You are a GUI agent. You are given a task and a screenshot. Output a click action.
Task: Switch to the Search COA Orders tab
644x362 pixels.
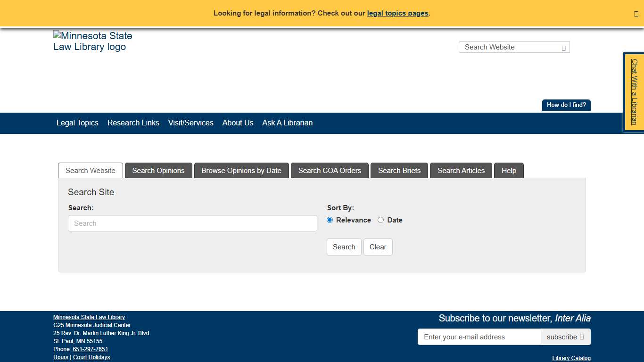(330, 170)
